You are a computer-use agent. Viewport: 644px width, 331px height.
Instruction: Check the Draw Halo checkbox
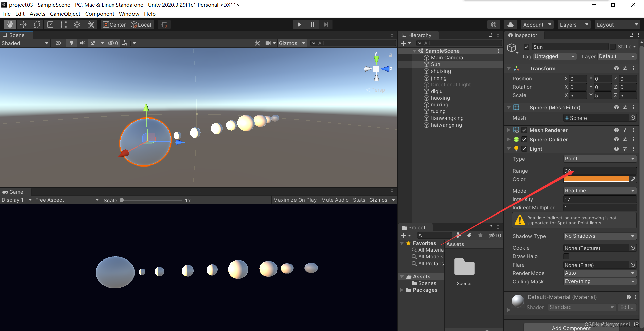[x=566, y=256]
